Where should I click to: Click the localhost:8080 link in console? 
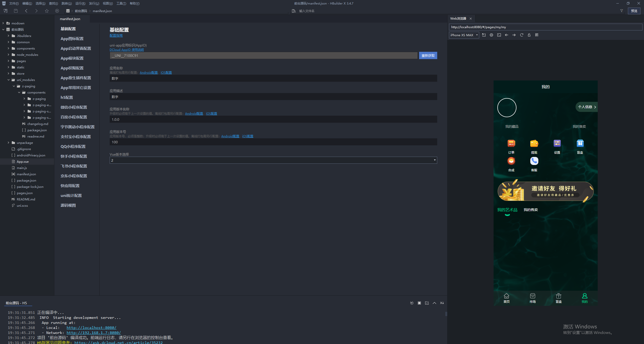pyautogui.click(x=91, y=328)
